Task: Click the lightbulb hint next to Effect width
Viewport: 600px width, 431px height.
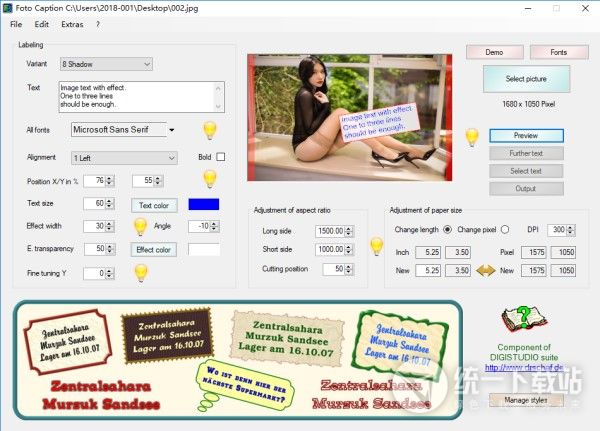Action: click(141, 226)
